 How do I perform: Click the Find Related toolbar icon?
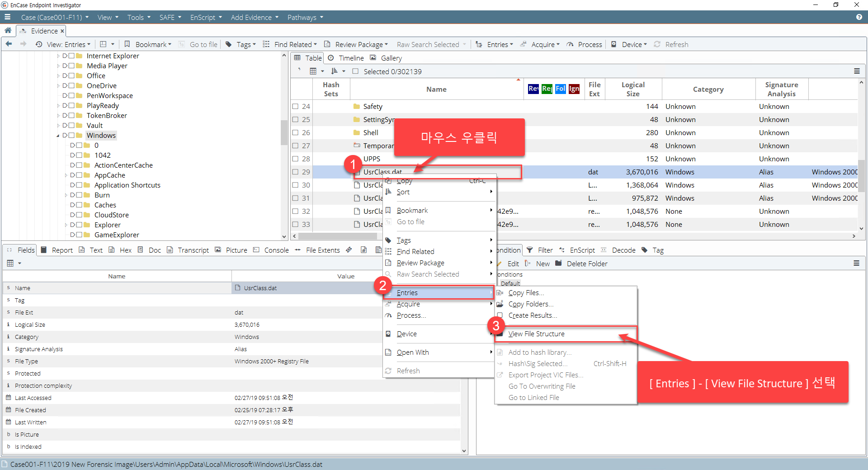pyautogui.click(x=266, y=44)
